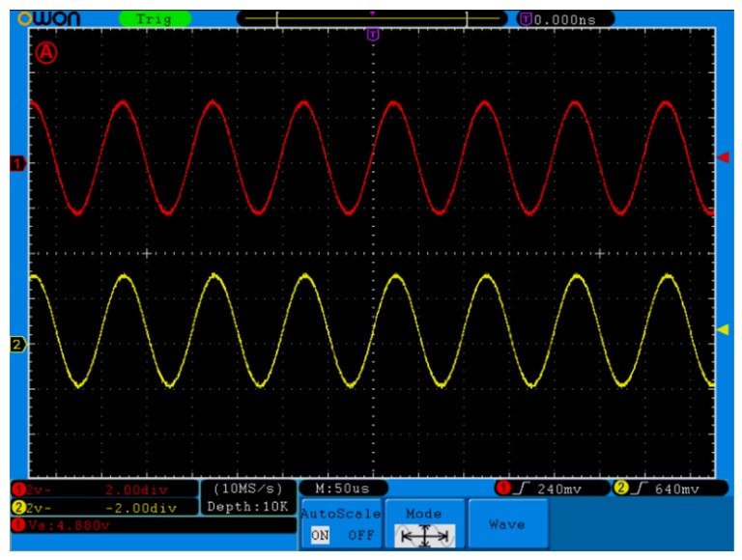Click the Va:4.880v measurement readout

click(70, 525)
